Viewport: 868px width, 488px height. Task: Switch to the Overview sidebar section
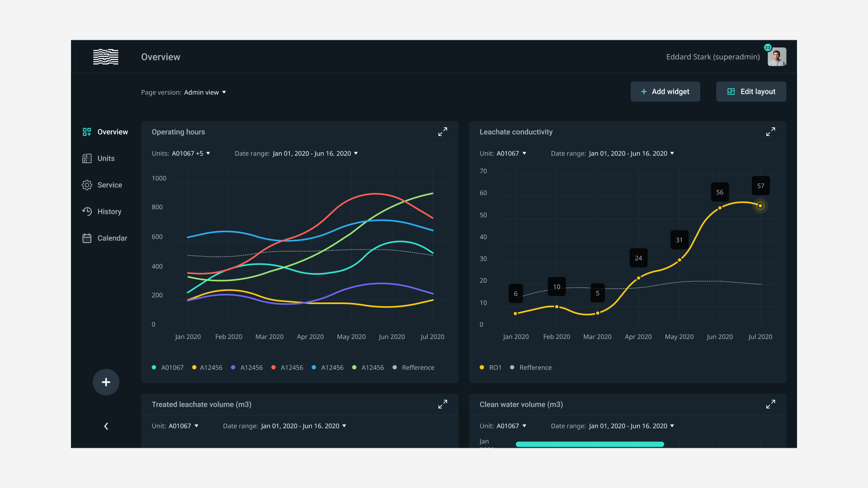point(113,131)
